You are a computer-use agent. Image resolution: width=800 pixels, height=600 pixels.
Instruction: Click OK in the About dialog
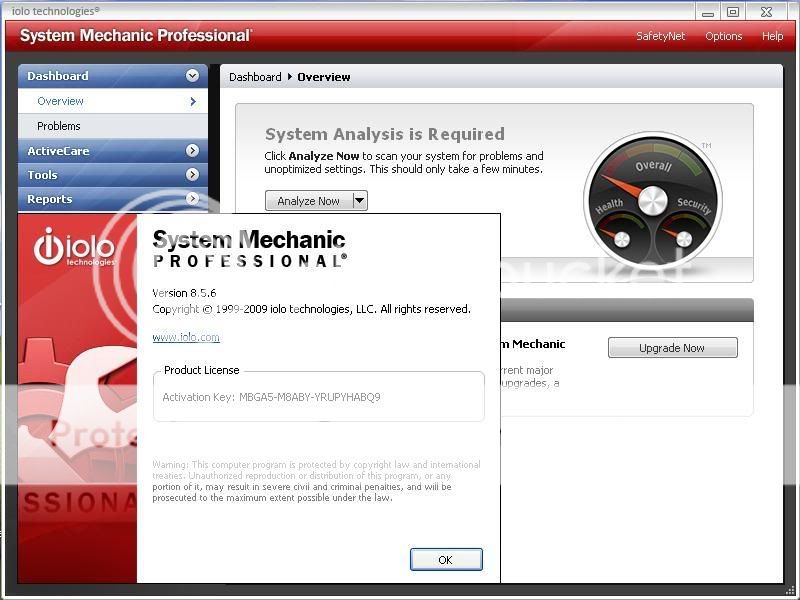click(446, 560)
